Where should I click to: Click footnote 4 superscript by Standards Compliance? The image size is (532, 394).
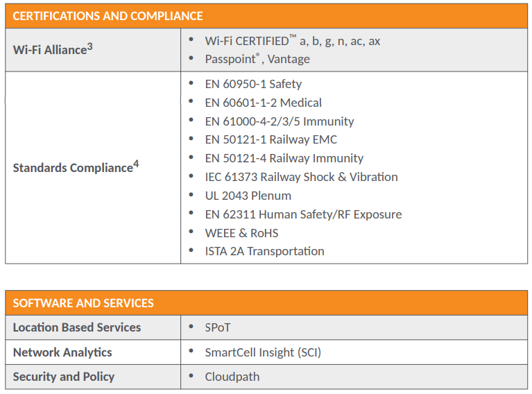click(136, 164)
